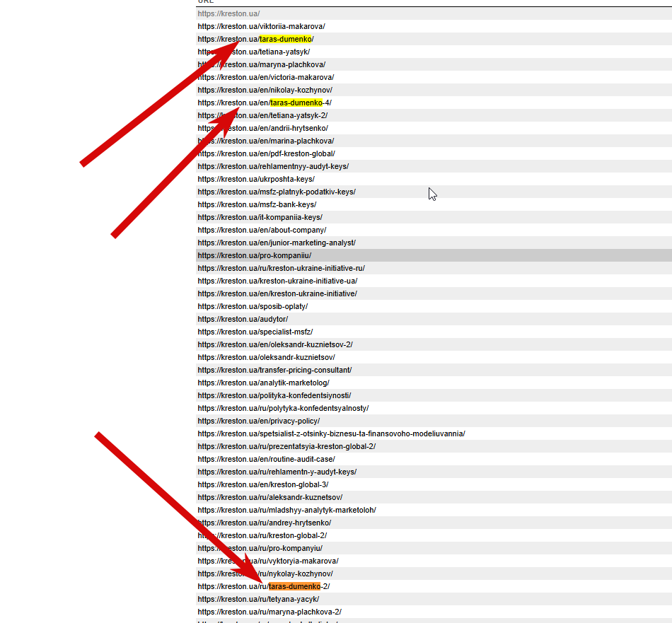The height and width of the screenshot is (623, 672).
Task: Select the en/routine-audit-case URL row
Action: (434, 460)
